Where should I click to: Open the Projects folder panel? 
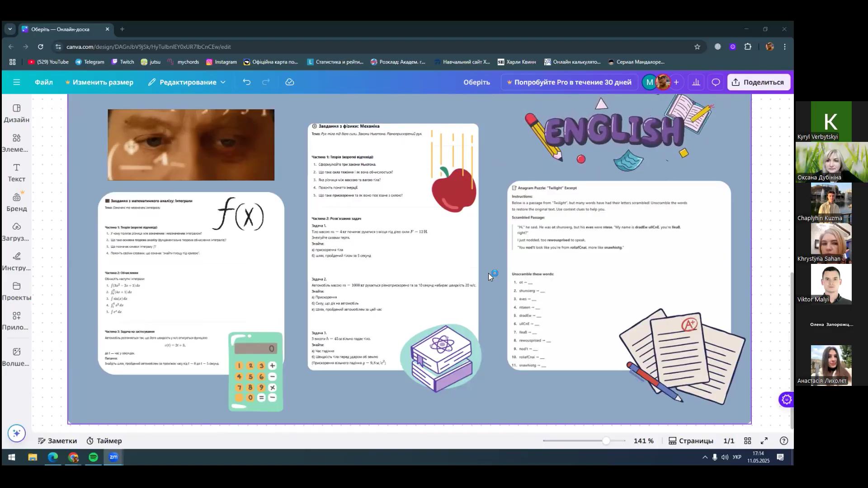(x=17, y=291)
